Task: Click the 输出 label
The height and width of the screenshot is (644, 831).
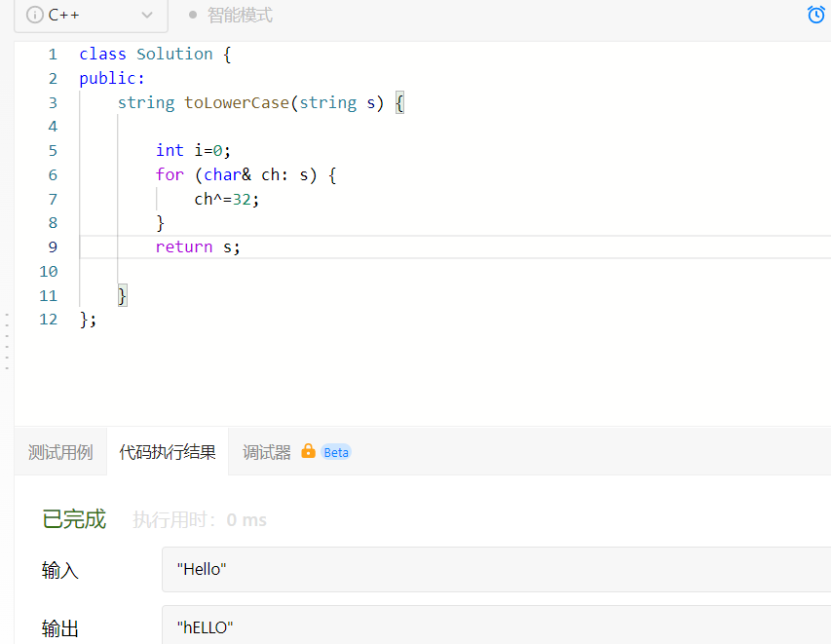Action: pos(59,628)
